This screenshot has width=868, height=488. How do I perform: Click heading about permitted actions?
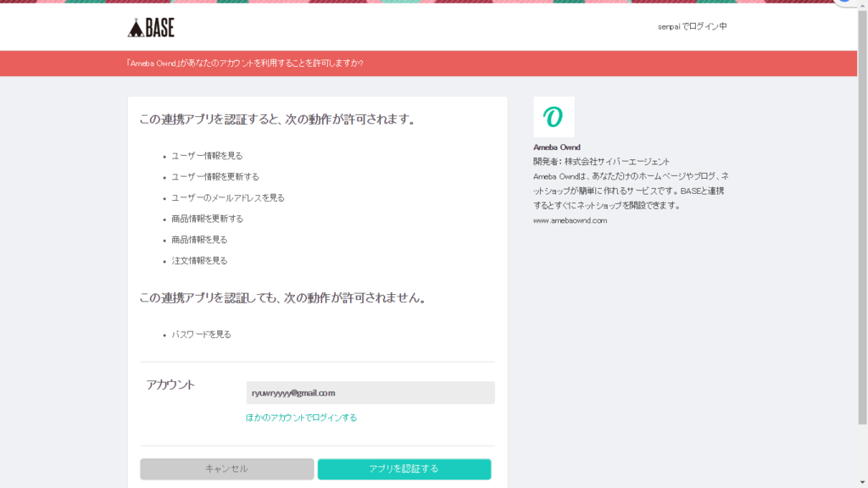click(277, 119)
